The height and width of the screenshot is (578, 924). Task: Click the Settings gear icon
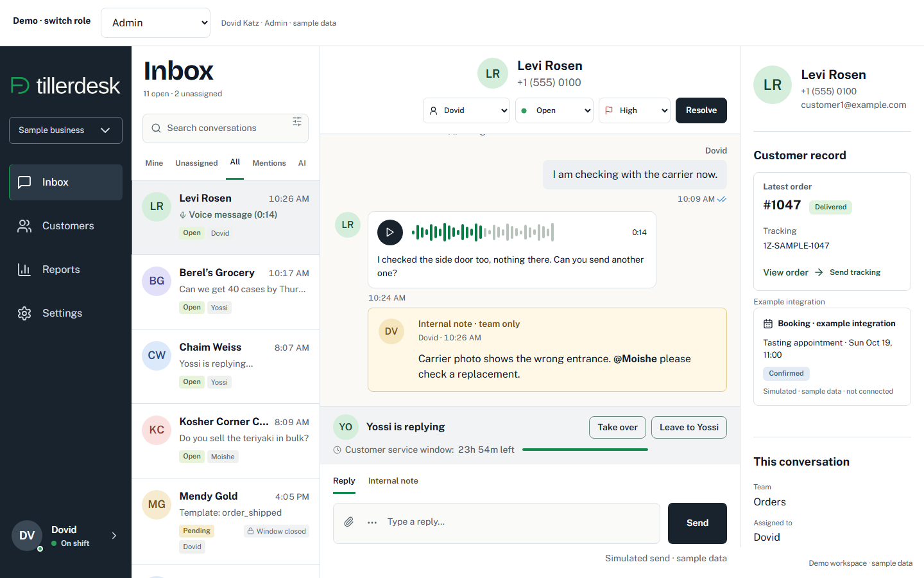point(24,313)
